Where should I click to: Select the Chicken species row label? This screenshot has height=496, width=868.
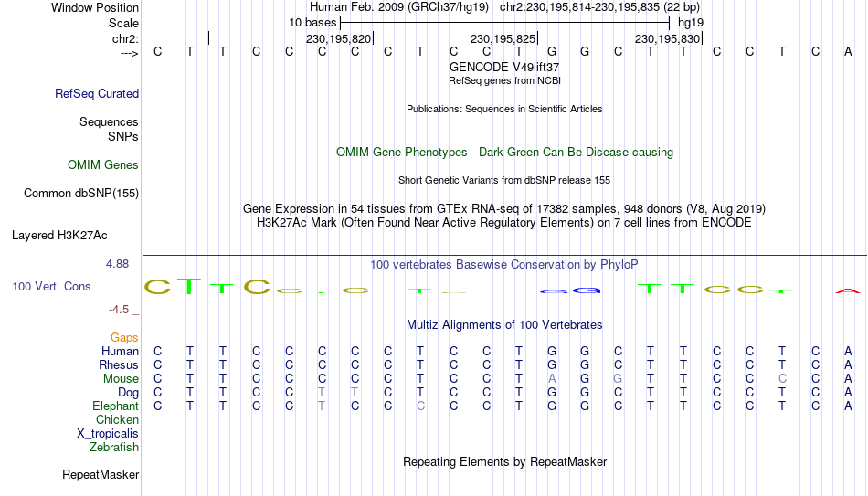[x=117, y=419]
